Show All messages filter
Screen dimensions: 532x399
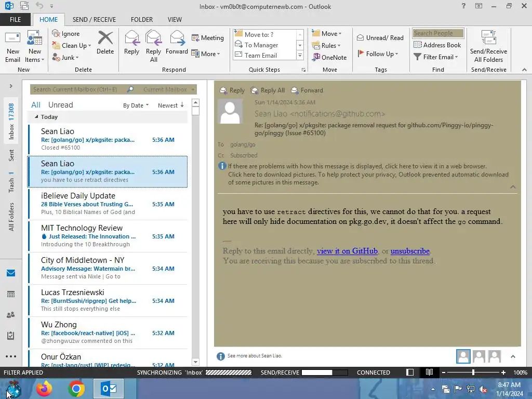coord(36,105)
